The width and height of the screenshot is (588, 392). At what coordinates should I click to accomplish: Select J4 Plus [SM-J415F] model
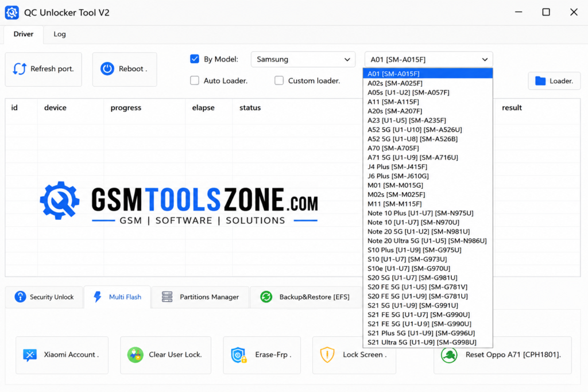click(428, 167)
